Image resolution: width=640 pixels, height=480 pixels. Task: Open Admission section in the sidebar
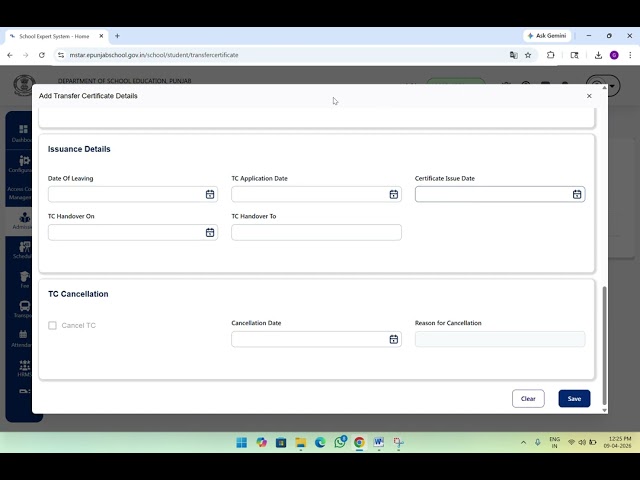[22, 221]
